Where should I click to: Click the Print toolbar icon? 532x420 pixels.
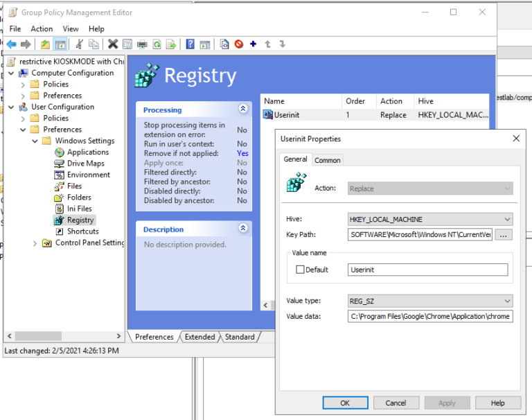pos(142,44)
